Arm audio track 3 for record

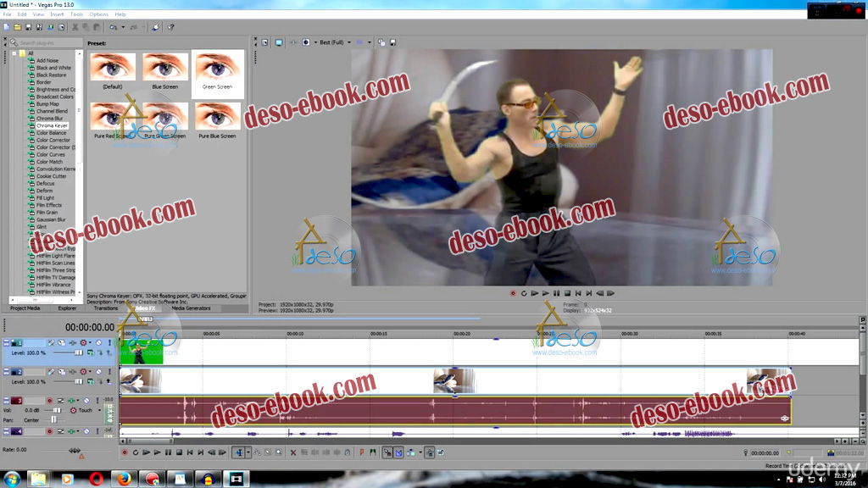coord(49,400)
